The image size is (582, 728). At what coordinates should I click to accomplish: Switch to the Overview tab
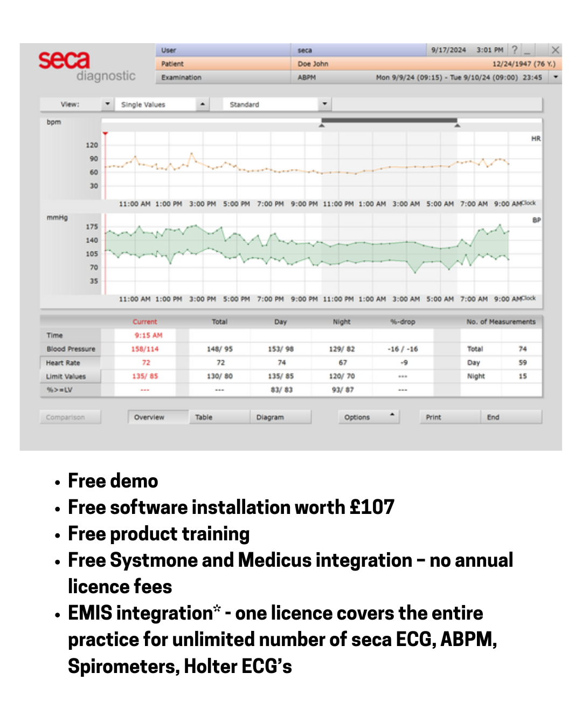(x=158, y=417)
